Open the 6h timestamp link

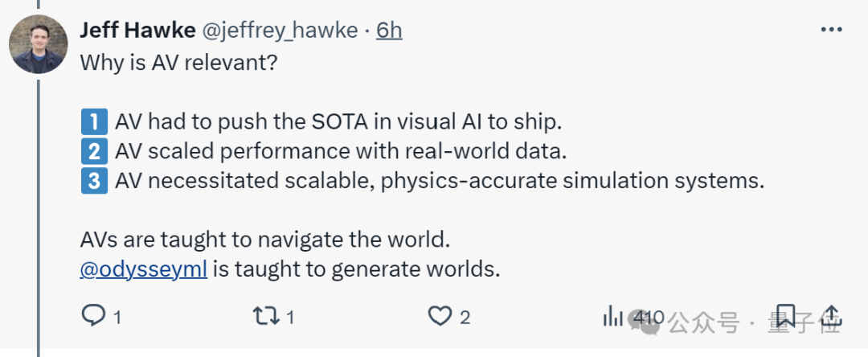tap(389, 31)
